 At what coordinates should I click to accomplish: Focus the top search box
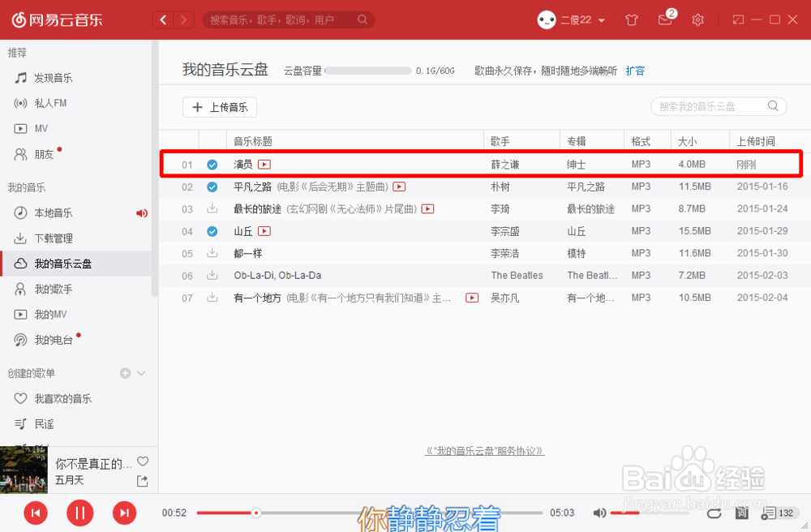[x=289, y=20]
